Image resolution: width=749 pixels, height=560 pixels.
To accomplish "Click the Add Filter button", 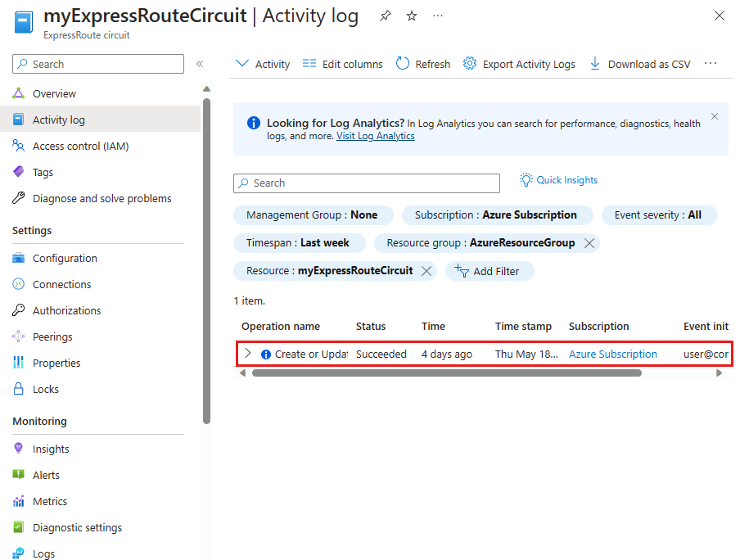I will [489, 271].
